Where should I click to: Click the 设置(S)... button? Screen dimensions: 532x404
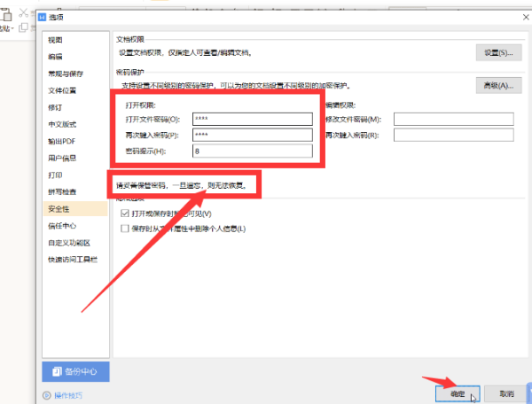tap(498, 52)
